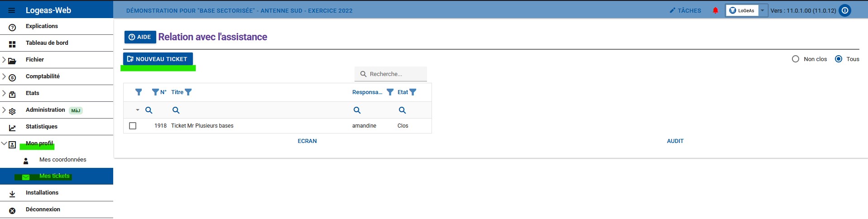Open the LoGeAs dropdown in header

click(762, 10)
